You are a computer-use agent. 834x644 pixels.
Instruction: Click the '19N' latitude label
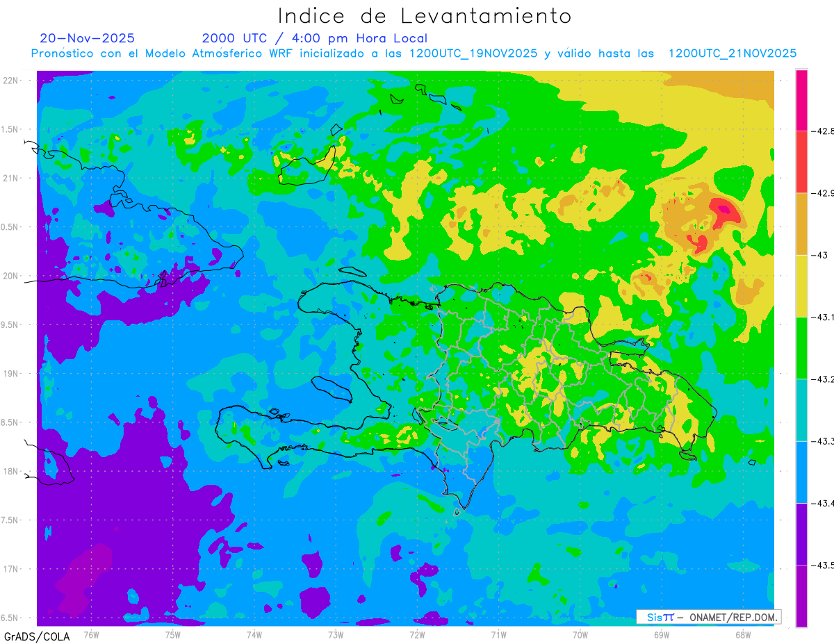click(x=12, y=374)
